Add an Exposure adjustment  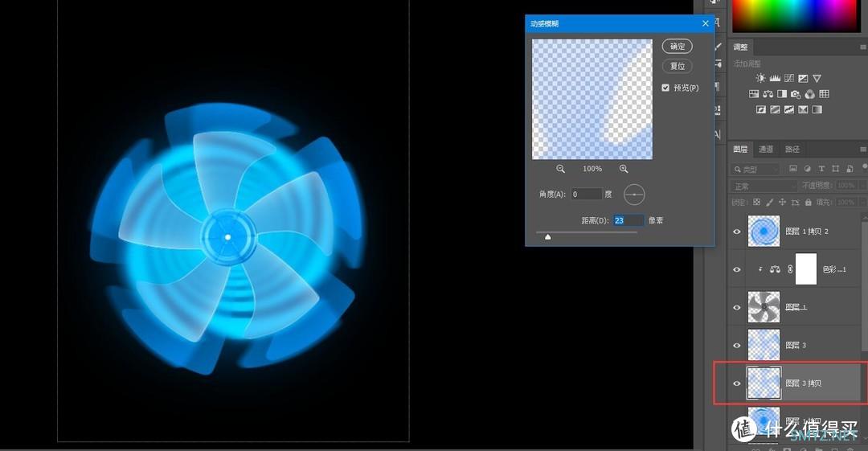click(x=803, y=78)
